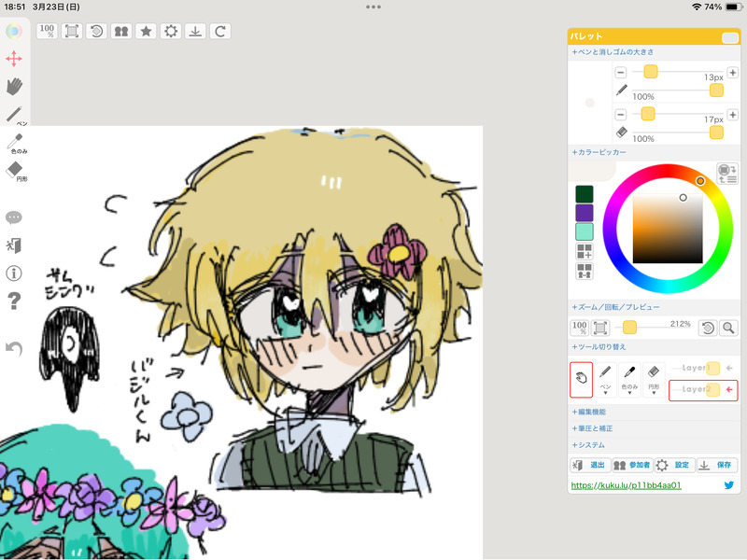Open the question mark help icon

point(14,301)
